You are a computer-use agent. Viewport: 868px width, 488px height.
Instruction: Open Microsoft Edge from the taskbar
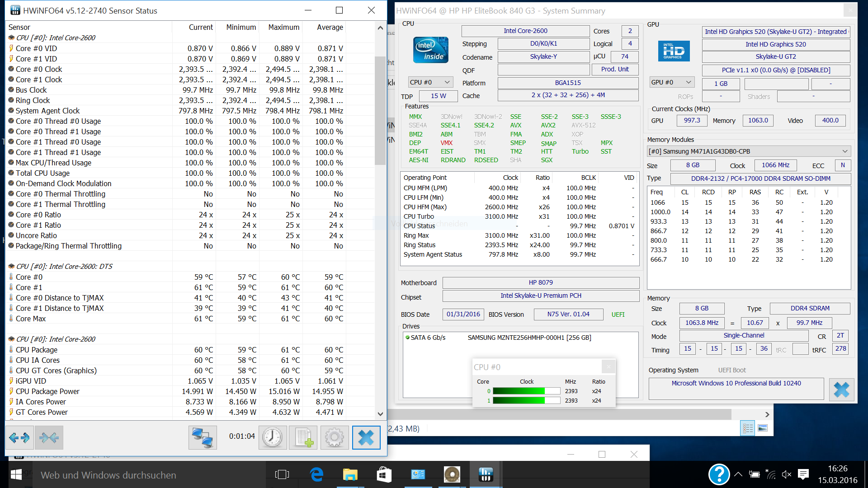316,474
